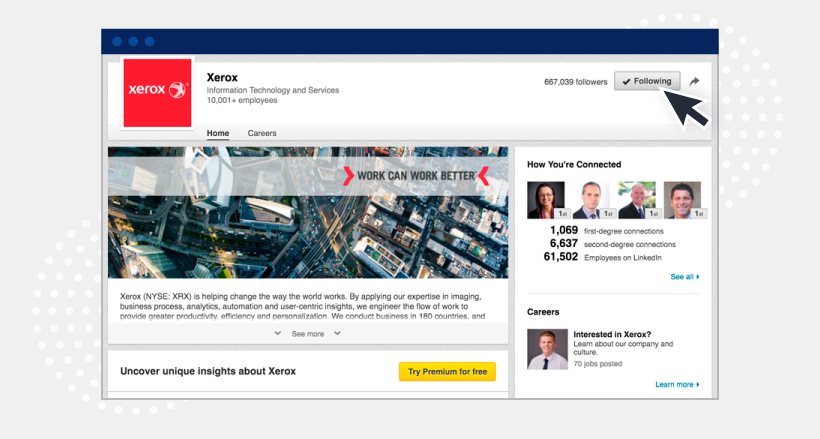This screenshot has width=820, height=439.
Task: Open careers photo of man in tie
Action: [x=547, y=350]
